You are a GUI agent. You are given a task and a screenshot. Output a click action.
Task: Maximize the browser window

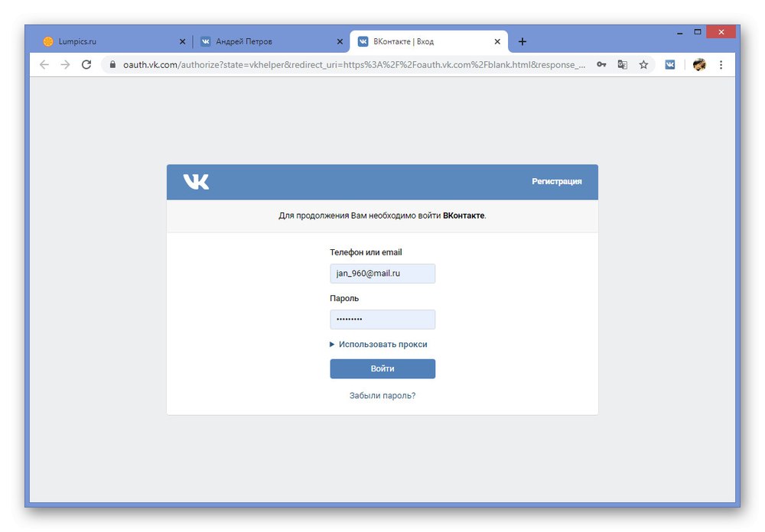[698, 32]
